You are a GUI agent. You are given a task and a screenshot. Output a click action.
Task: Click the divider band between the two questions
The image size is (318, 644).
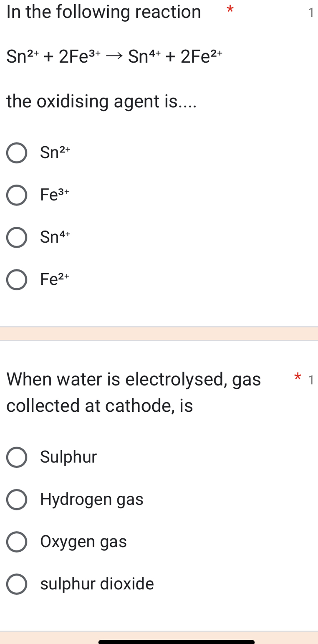(x=159, y=334)
